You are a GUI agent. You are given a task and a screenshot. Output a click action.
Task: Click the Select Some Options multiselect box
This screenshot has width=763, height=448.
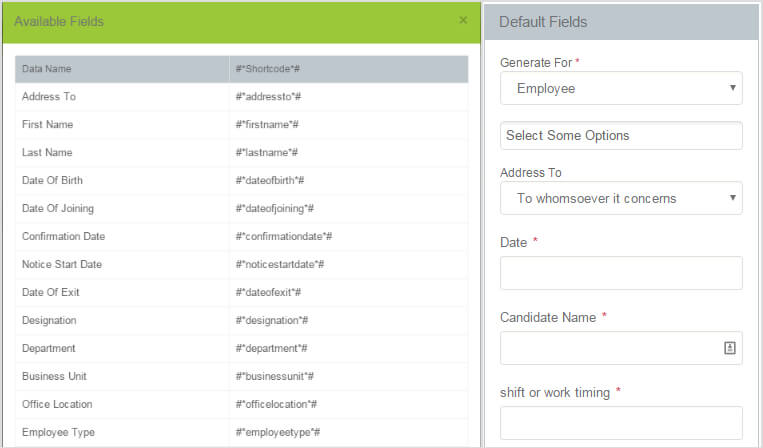click(621, 135)
